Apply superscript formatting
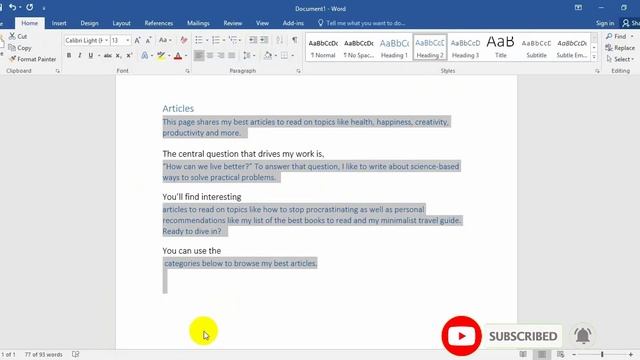The image size is (640, 360). [129, 56]
